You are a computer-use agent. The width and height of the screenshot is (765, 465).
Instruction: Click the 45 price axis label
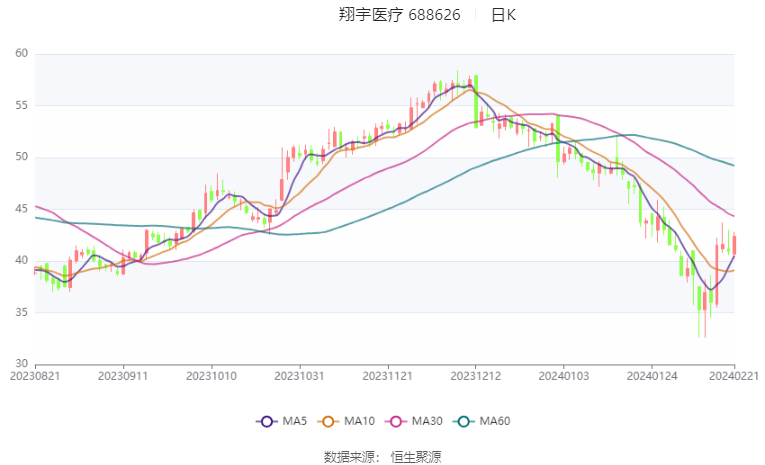[x=21, y=208]
